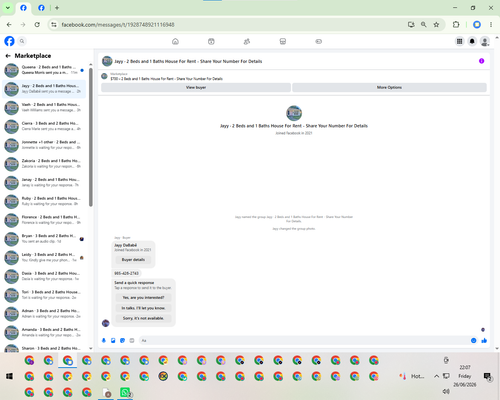Open the Vaeh conversation

(x=44, y=107)
